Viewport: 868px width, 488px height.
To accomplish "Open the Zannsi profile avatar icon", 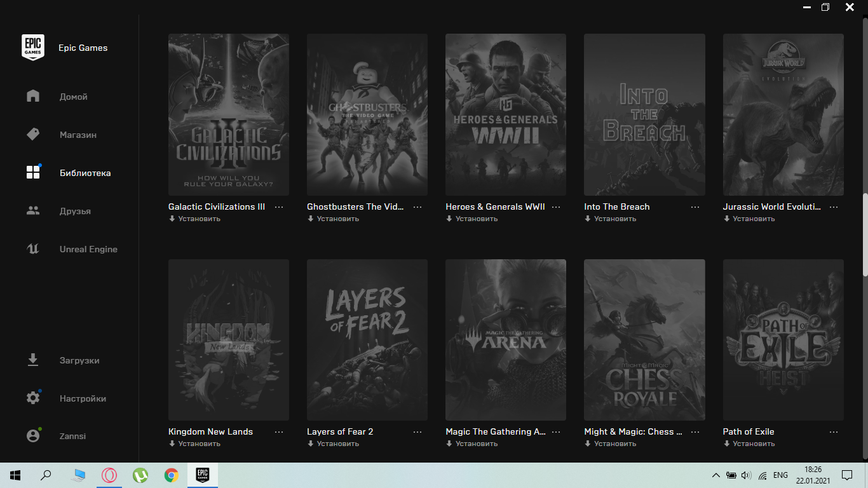I will point(33,436).
